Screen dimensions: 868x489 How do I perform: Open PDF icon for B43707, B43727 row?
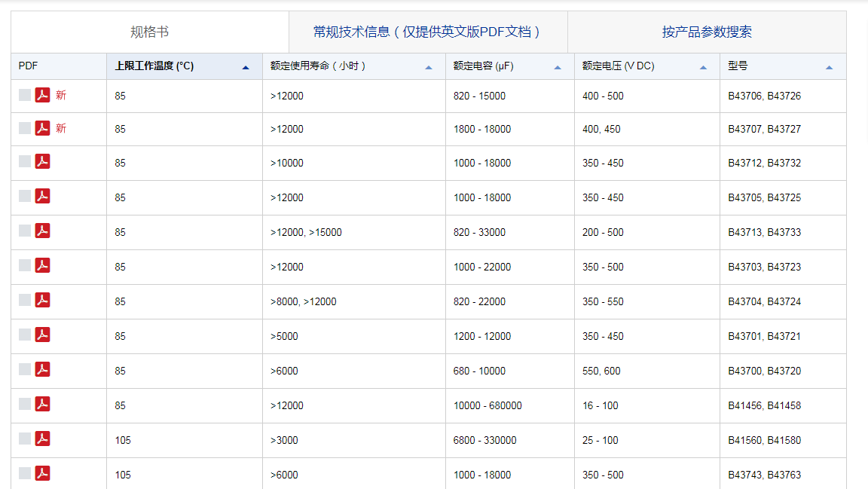pyautogui.click(x=43, y=128)
